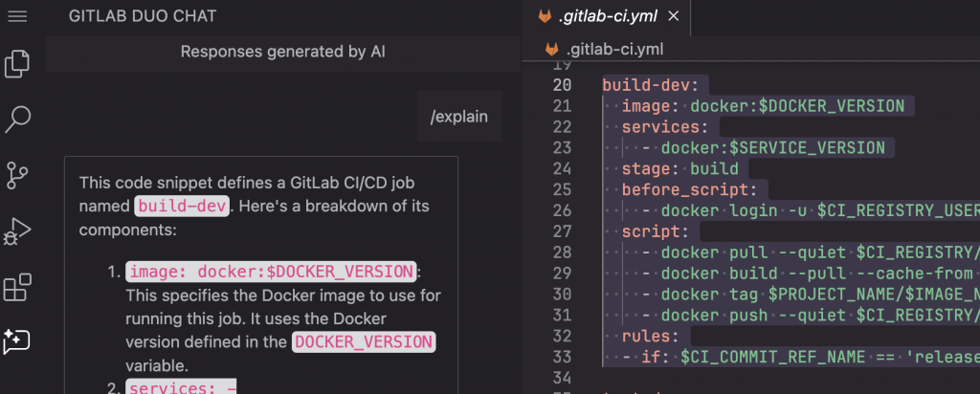Click the 'docker push --quiet' line

point(811,316)
